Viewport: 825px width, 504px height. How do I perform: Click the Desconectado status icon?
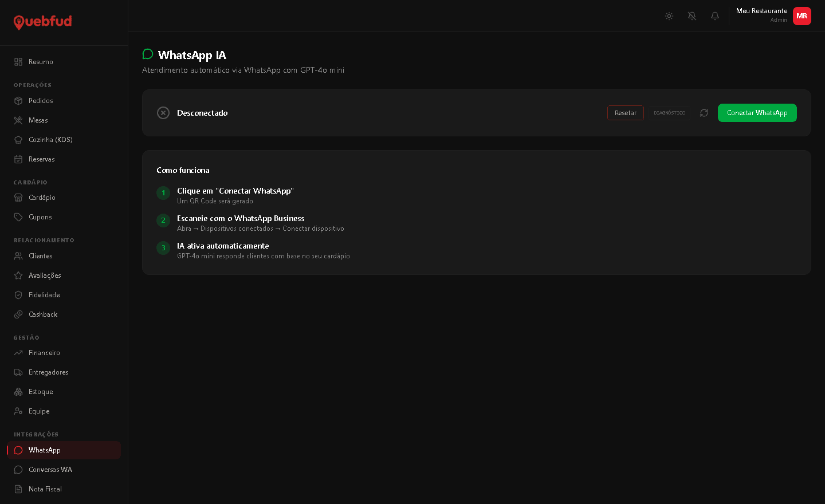pyautogui.click(x=163, y=113)
